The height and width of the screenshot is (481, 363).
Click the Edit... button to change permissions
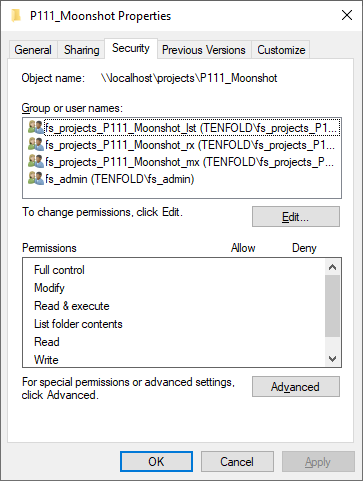296,217
